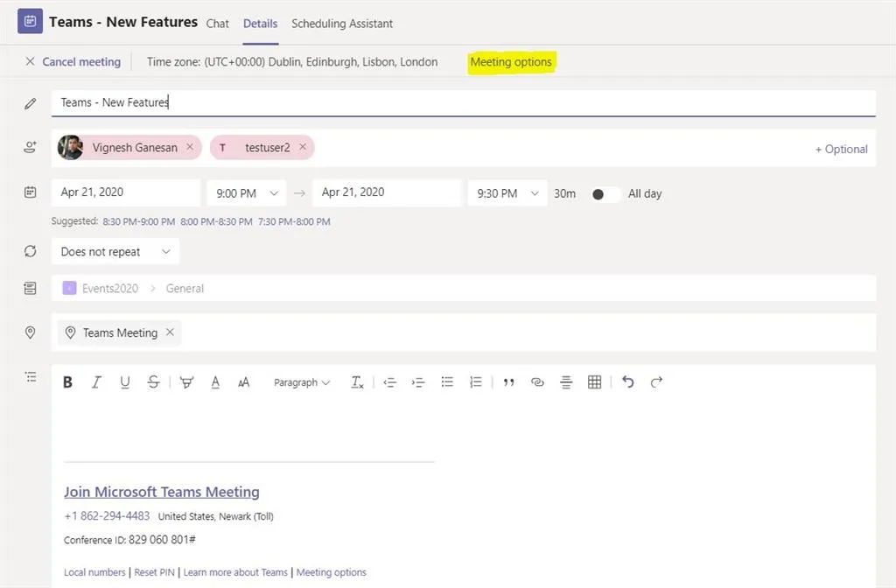Image resolution: width=896 pixels, height=588 pixels.
Task: Open the highlighted Meeting options link
Action: click(511, 62)
